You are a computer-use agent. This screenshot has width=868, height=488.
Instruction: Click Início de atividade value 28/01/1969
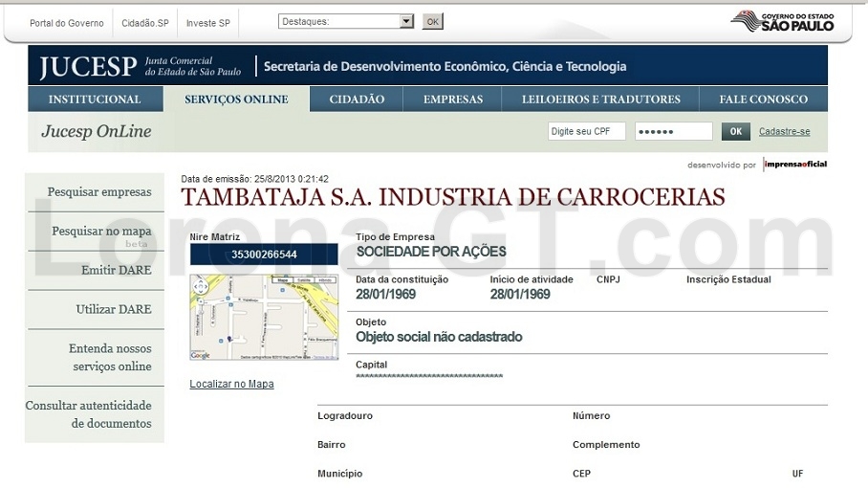coord(520,294)
